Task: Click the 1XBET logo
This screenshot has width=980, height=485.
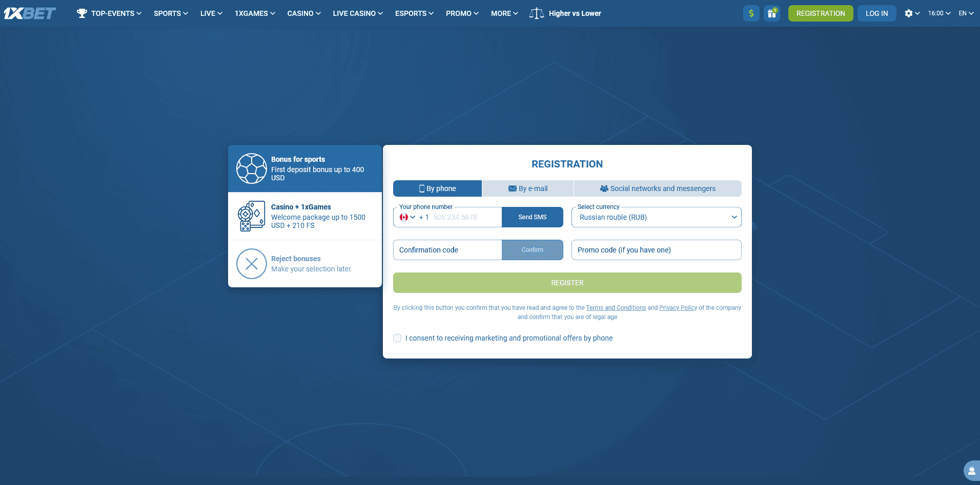Action: click(30, 13)
